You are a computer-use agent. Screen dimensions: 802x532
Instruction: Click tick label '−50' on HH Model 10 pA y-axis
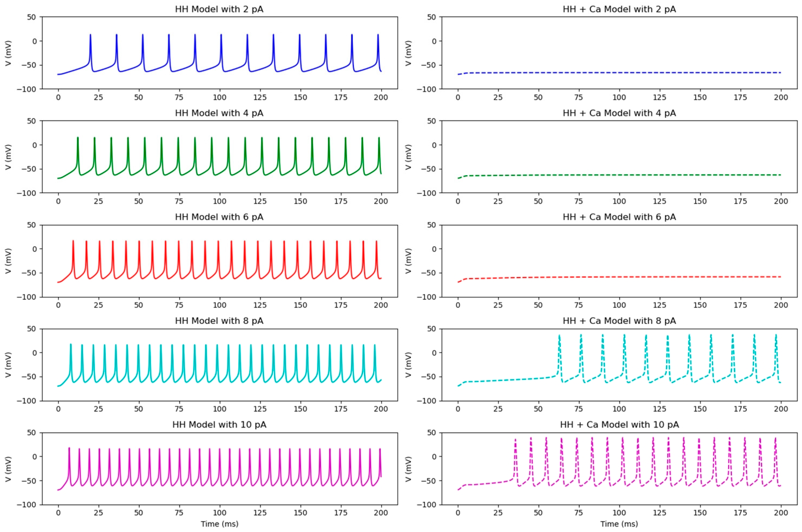coord(29,481)
